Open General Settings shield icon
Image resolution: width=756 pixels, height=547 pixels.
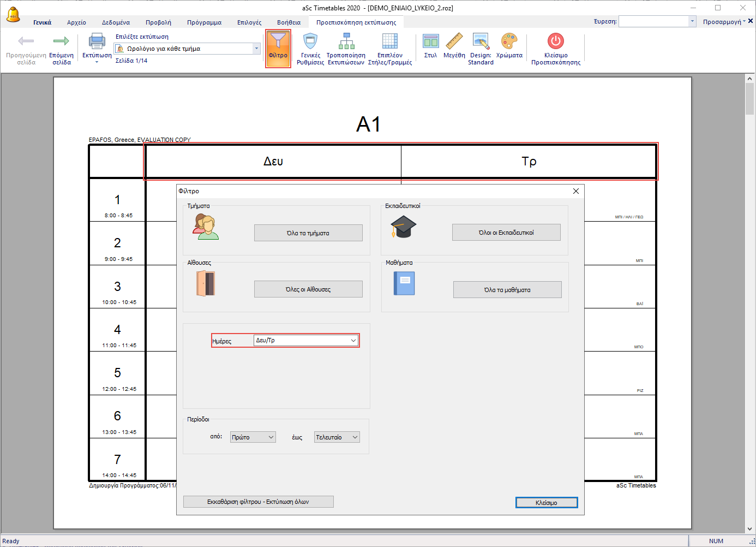click(x=310, y=41)
